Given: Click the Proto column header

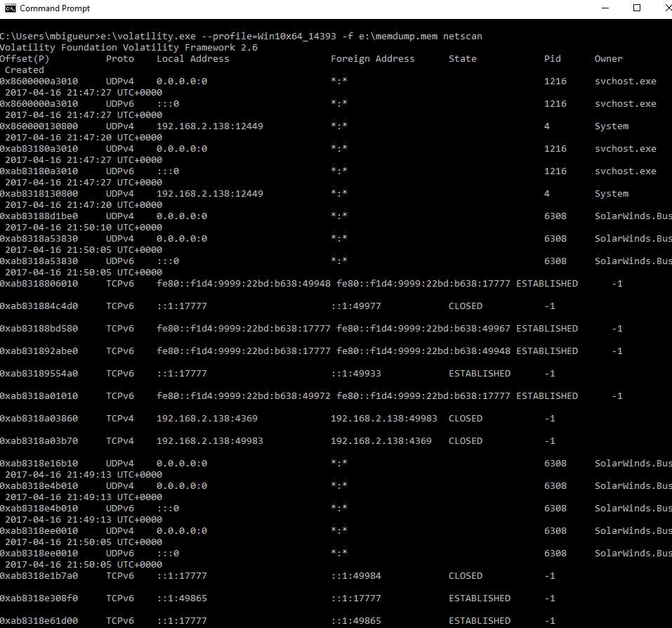Looking at the screenshot, I should tap(120, 59).
